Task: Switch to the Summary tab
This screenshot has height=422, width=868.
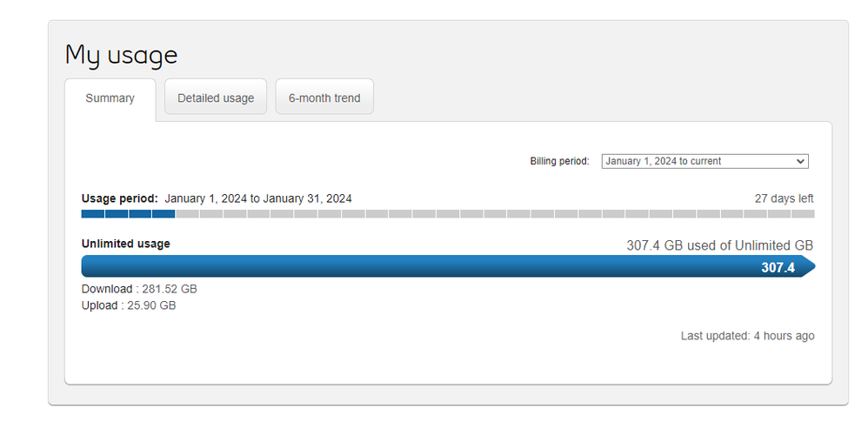Action: click(110, 98)
